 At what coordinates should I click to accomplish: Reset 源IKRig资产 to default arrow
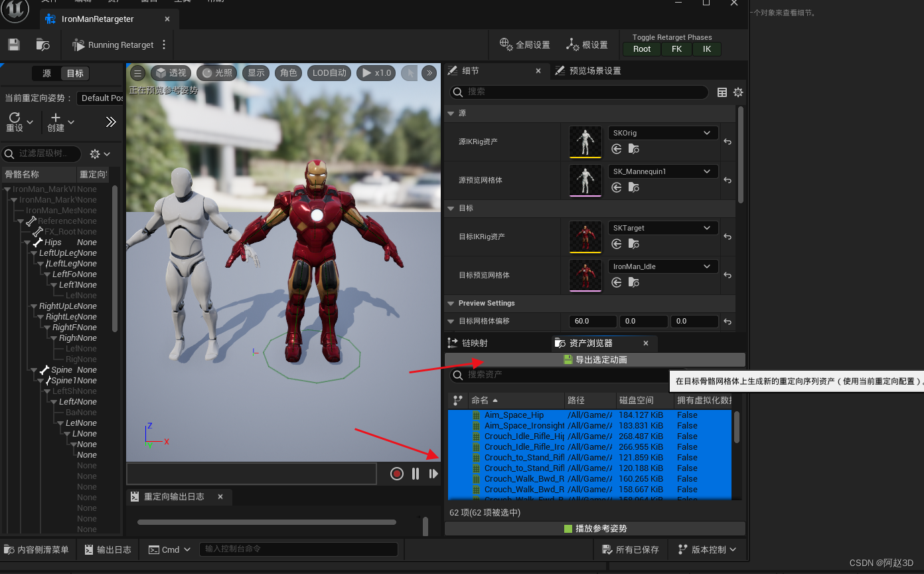point(728,142)
